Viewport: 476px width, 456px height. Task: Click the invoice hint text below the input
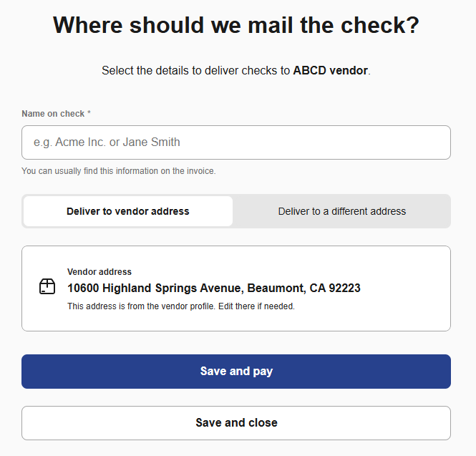118,171
